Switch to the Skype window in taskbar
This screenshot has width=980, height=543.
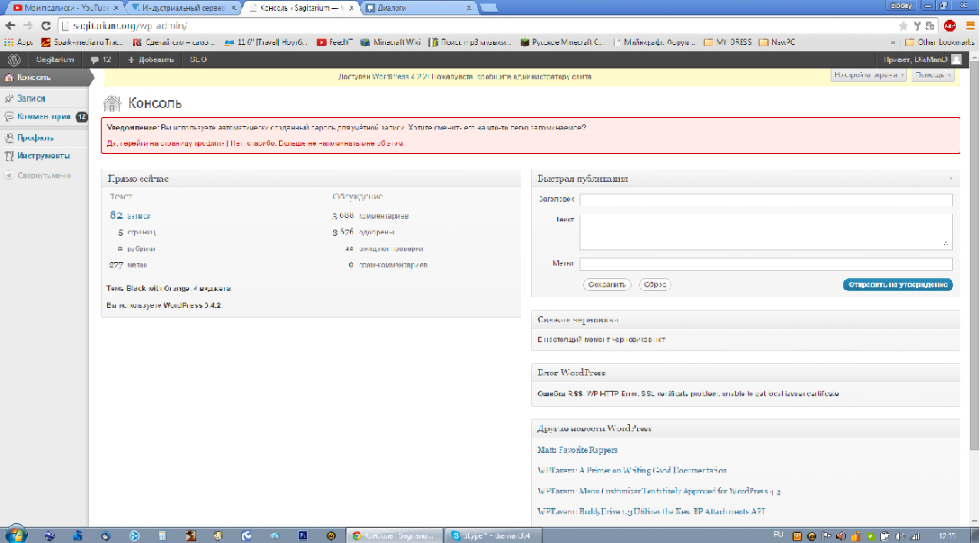coord(492,536)
